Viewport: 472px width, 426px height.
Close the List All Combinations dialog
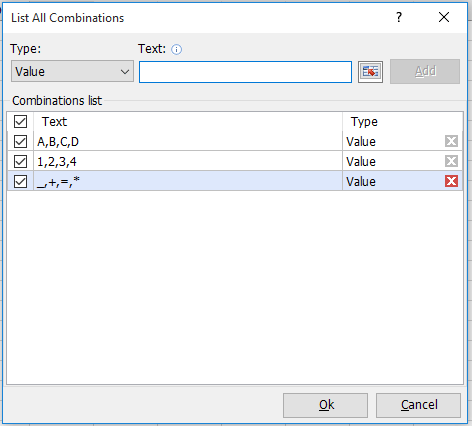pos(444,17)
